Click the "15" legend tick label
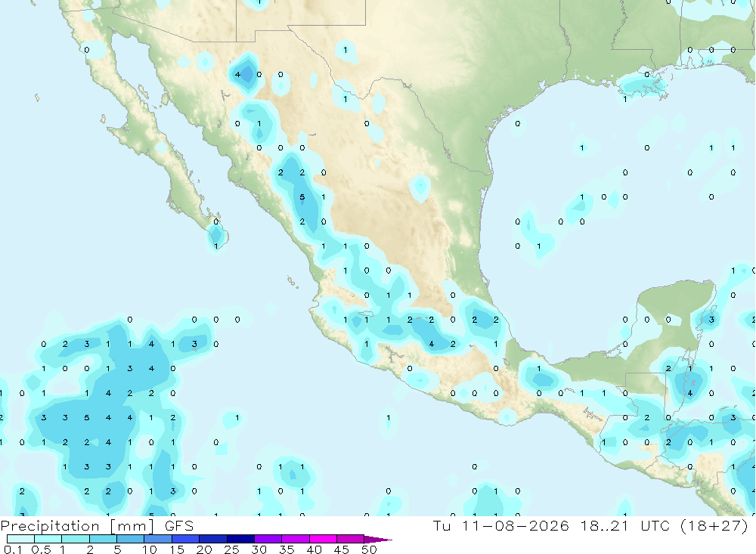 click(177, 549)
